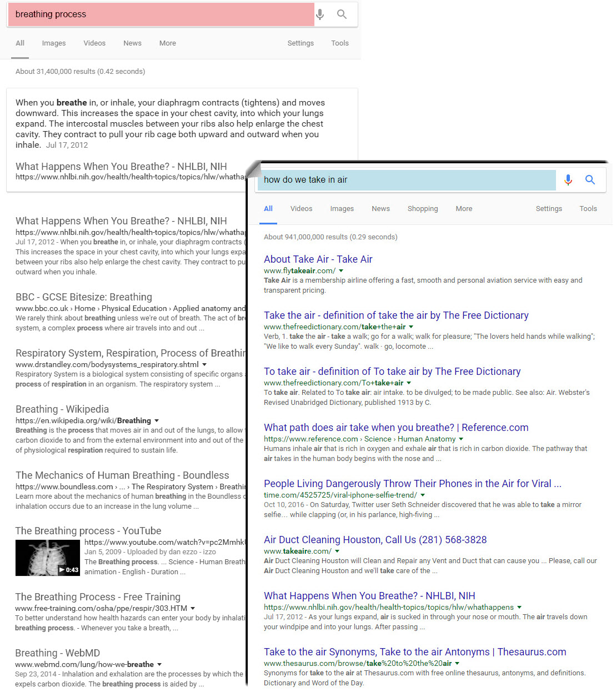Open More menu in left results window
This screenshot has height=692, width=616.
(168, 43)
